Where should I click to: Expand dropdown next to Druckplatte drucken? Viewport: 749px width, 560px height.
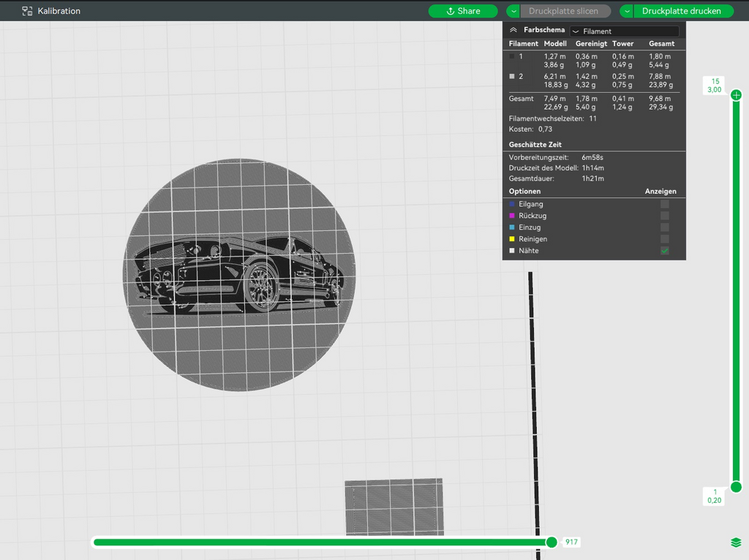627,11
